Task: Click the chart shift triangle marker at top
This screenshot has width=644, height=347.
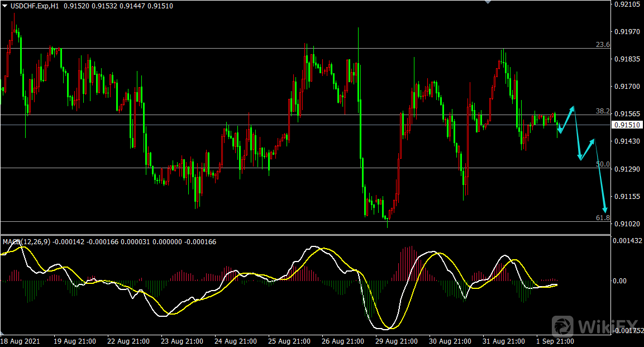Action: coord(488,2)
